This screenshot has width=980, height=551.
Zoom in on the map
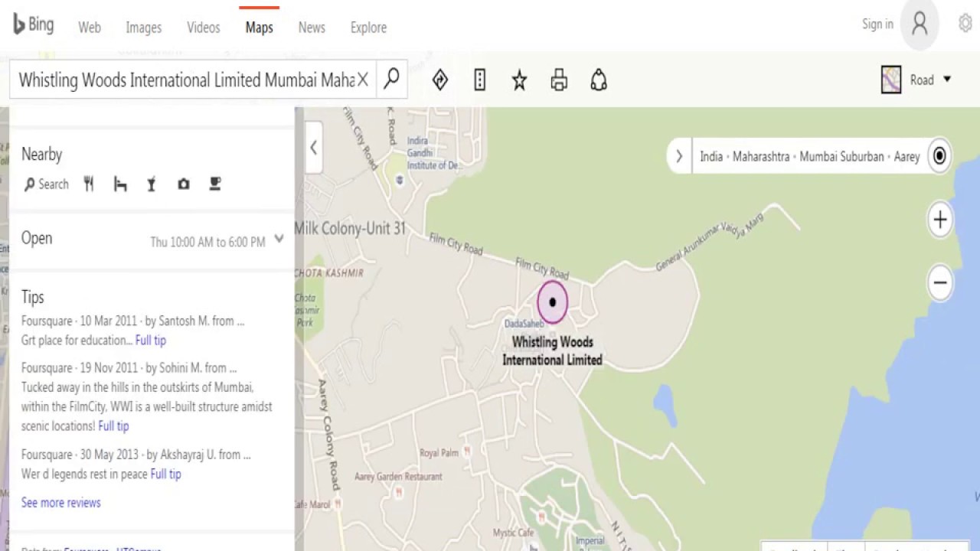[x=939, y=220]
